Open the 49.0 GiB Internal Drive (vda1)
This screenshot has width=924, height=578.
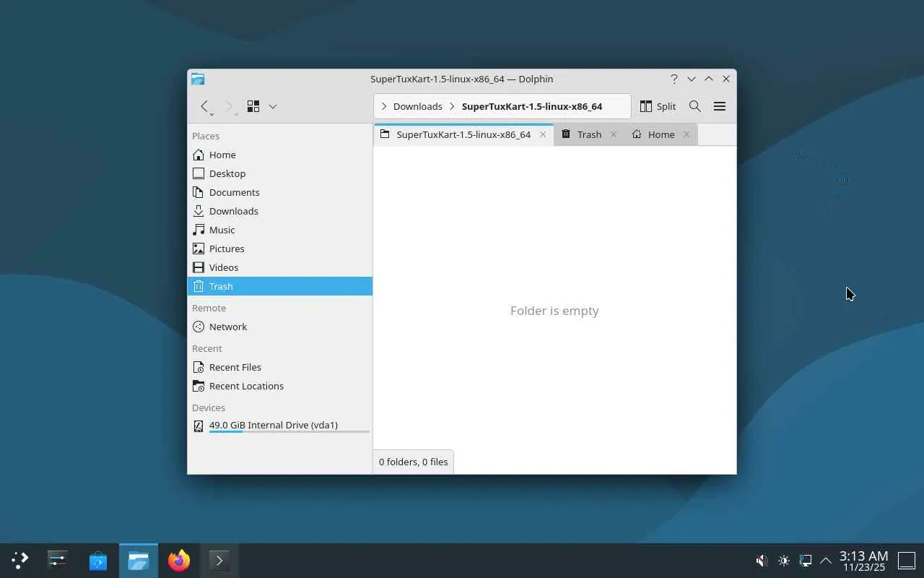pos(280,426)
